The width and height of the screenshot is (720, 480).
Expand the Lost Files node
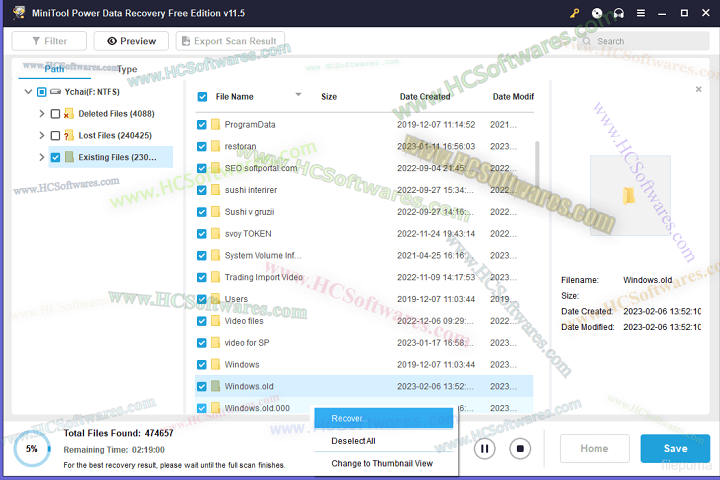pos(42,136)
